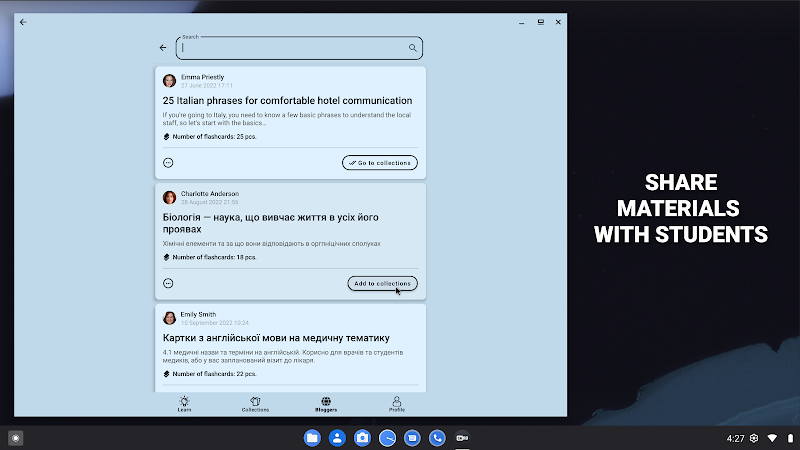Screen dimensions: 800x450
Task: Open the Files app in the shelf
Action: (x=312, y=438)
